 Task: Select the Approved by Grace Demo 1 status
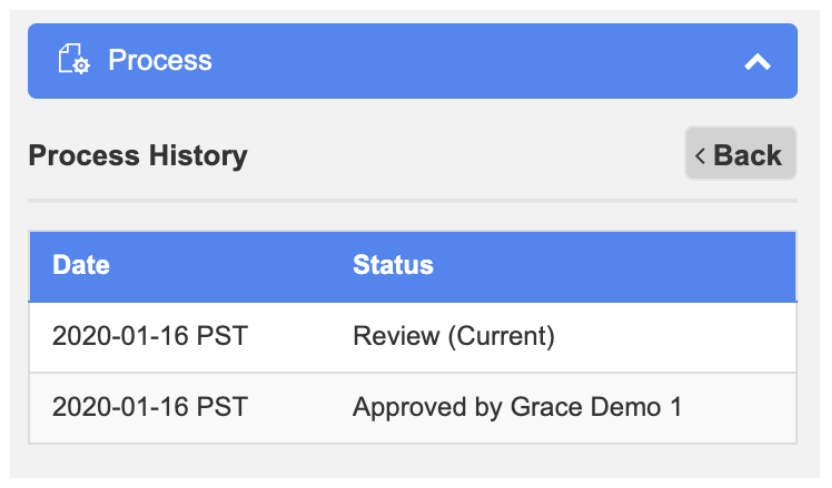coord(517,407)
